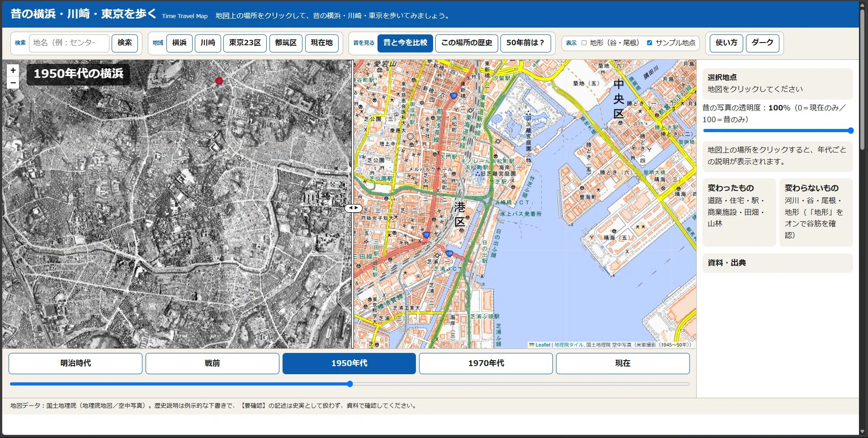The width and height of the screenshot is (868, 438).
Task: Zoom out with the map minus button
Action: pos(13,83)
